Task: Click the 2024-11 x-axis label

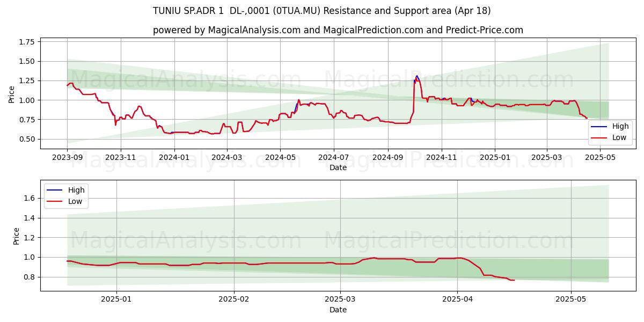Action: 441,158
